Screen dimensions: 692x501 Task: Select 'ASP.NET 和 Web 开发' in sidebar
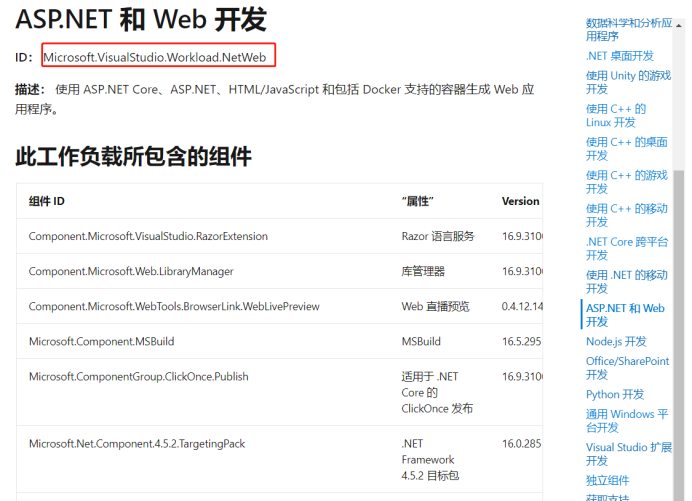625,315
